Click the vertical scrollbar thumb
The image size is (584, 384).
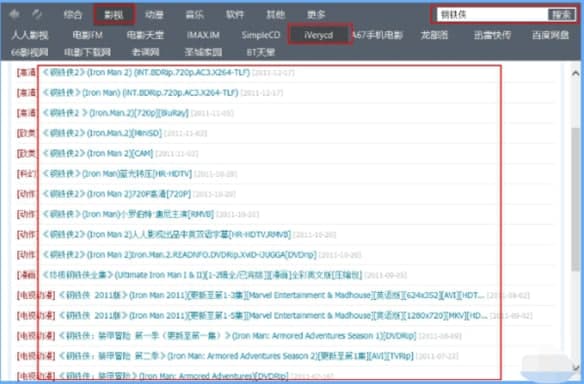pyautogui.click(x=575, y=199)
